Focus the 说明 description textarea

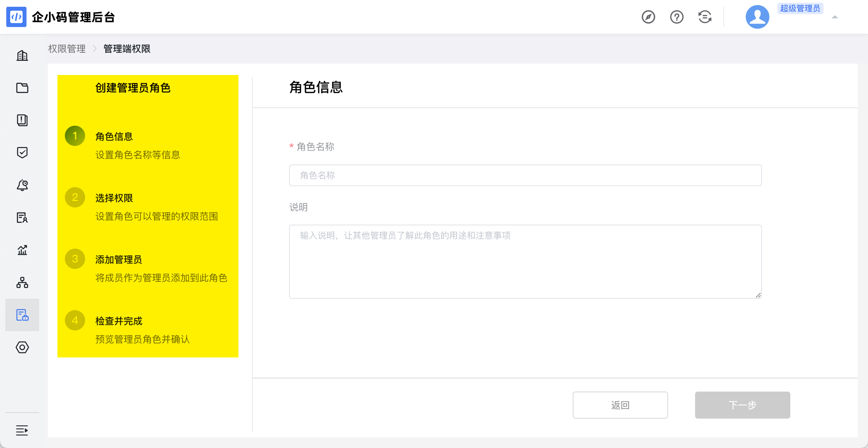tap(525, 262)
